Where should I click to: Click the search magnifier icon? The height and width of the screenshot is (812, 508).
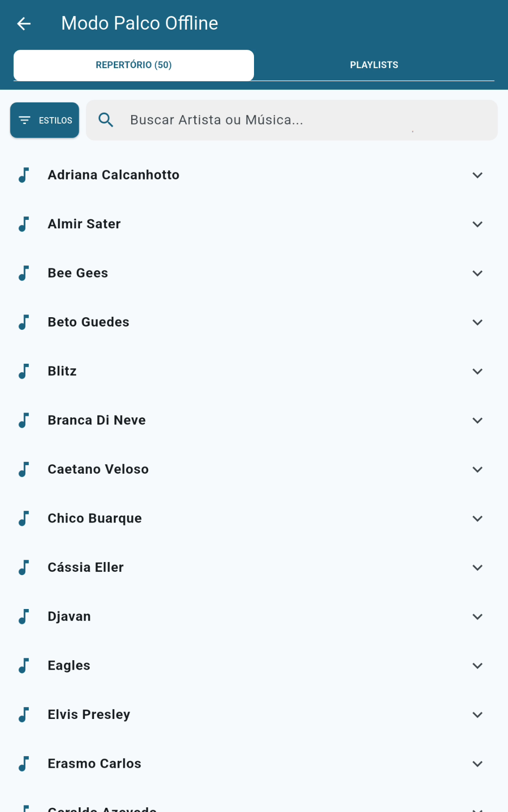click(106, 120)
